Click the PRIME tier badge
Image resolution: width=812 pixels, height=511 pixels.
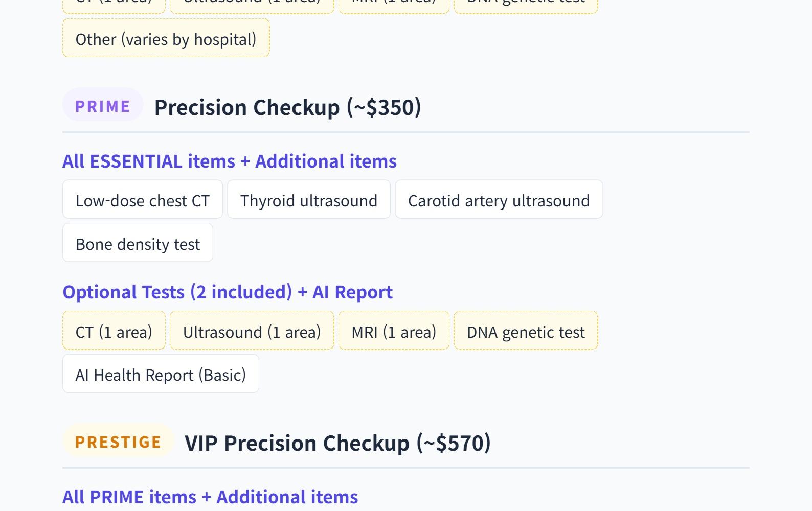[102, 106]
